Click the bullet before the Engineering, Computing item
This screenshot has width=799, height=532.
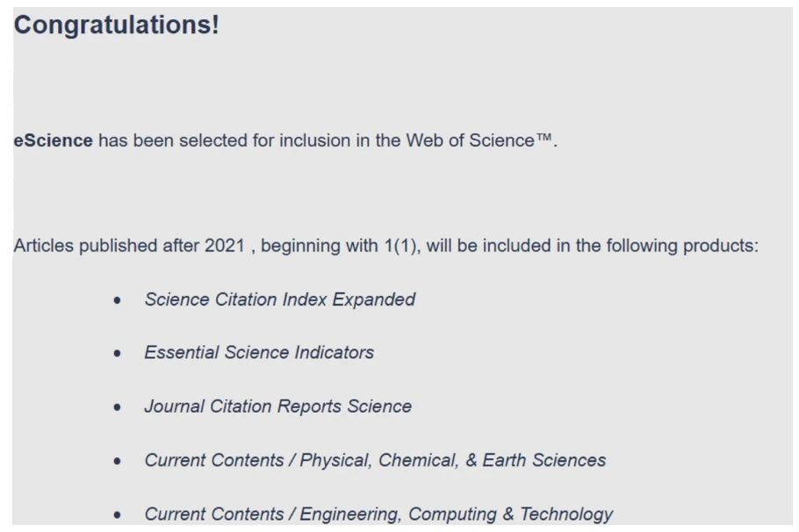118,514
